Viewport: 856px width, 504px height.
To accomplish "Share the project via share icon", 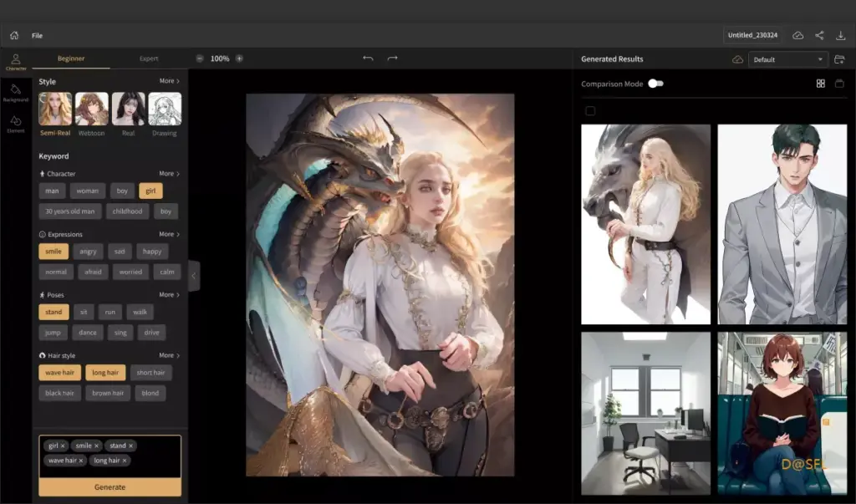I will [x=819, y=35].
